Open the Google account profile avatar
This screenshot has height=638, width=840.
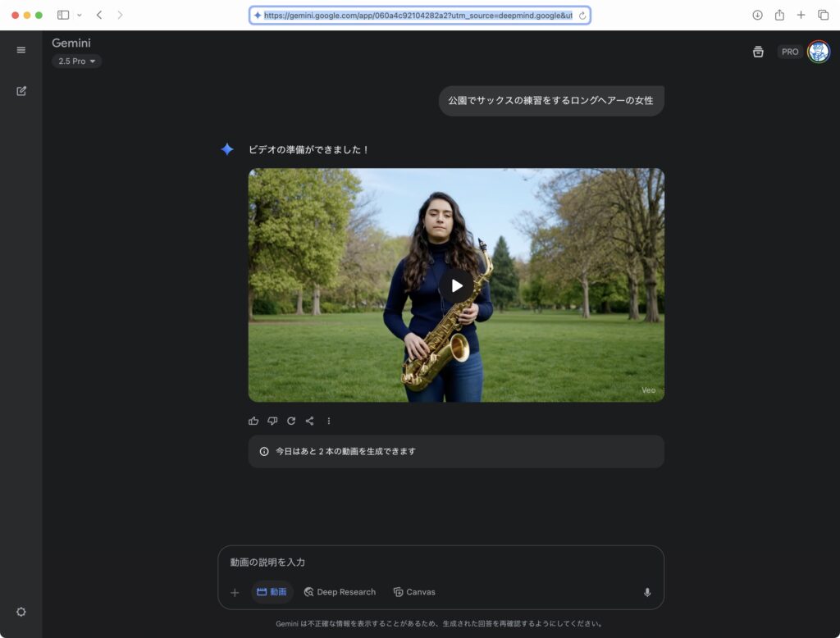pos(818,52)
